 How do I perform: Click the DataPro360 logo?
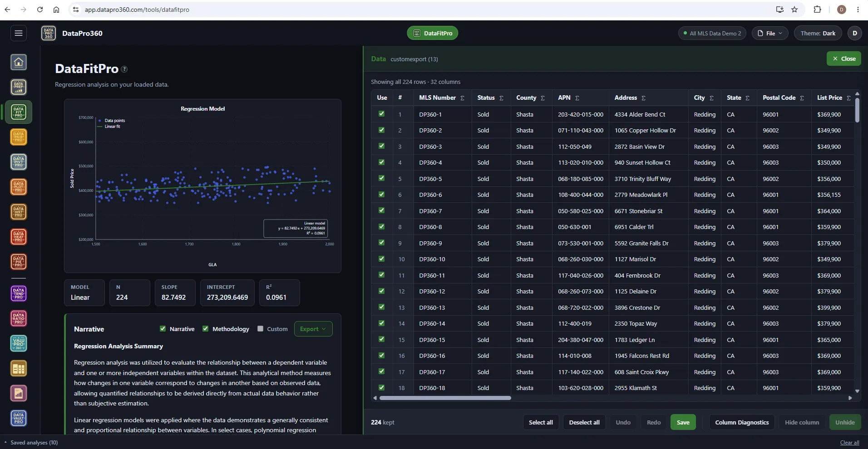click(x=49, y=33)
